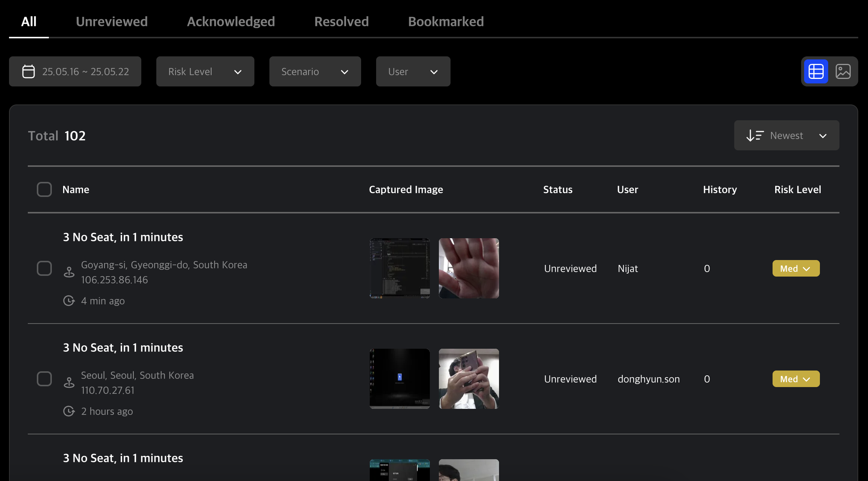Open the Scenario filter dropdown
Screen dimensions: 868x481
pyautogui.click(x=315, y=71)
